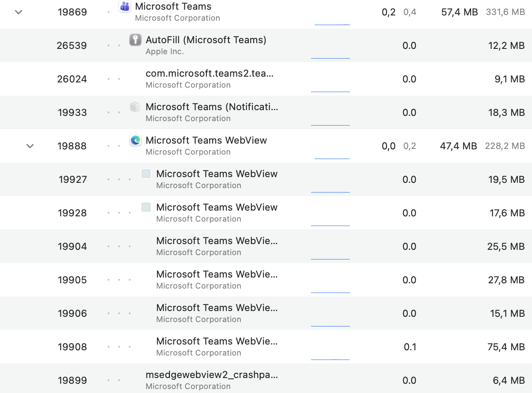Click the 47,4 MB memory value
This screenshot has width=532, height=393.
[459, 146]
